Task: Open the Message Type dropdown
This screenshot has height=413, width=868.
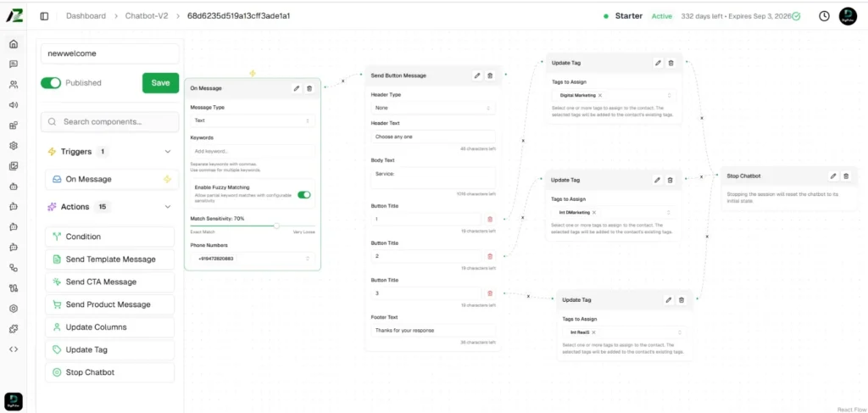Action: (252, 121)
